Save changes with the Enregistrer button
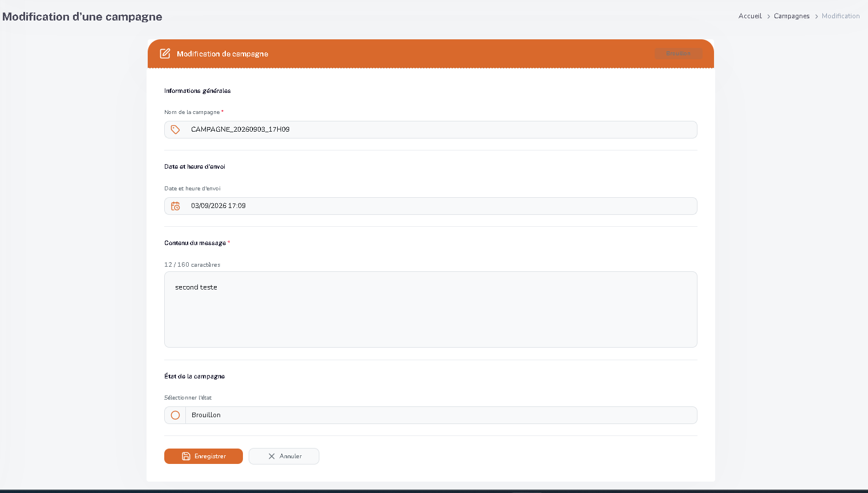This screenshot has width=868, height=493. click(204, 456)
